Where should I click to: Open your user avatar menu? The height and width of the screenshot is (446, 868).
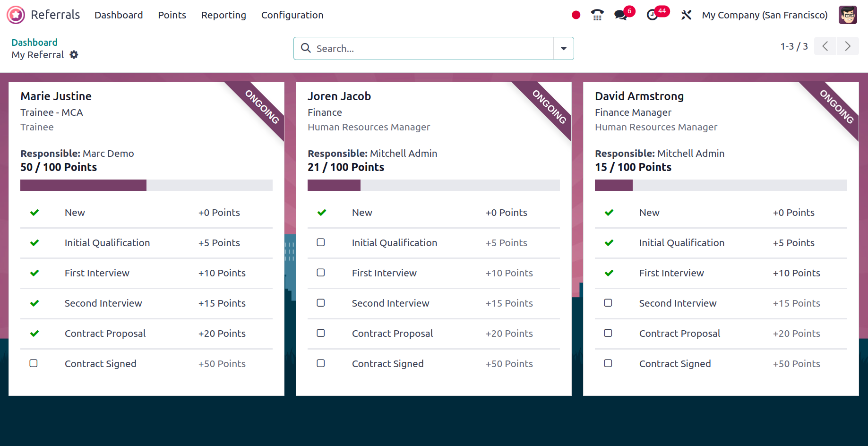pos(847,15)
